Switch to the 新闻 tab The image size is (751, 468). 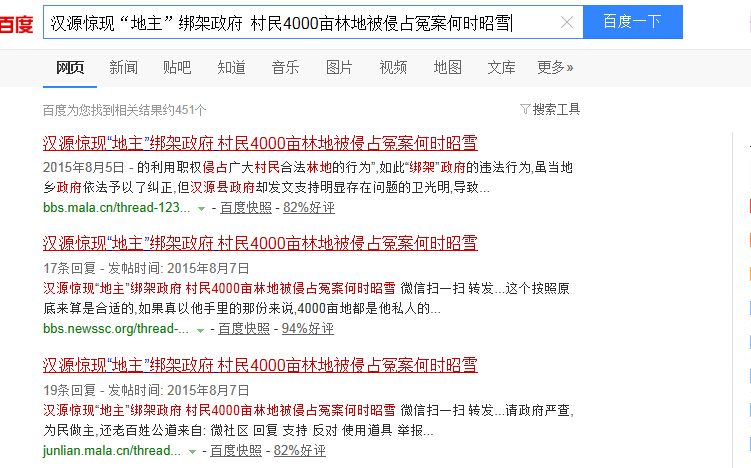123,67
